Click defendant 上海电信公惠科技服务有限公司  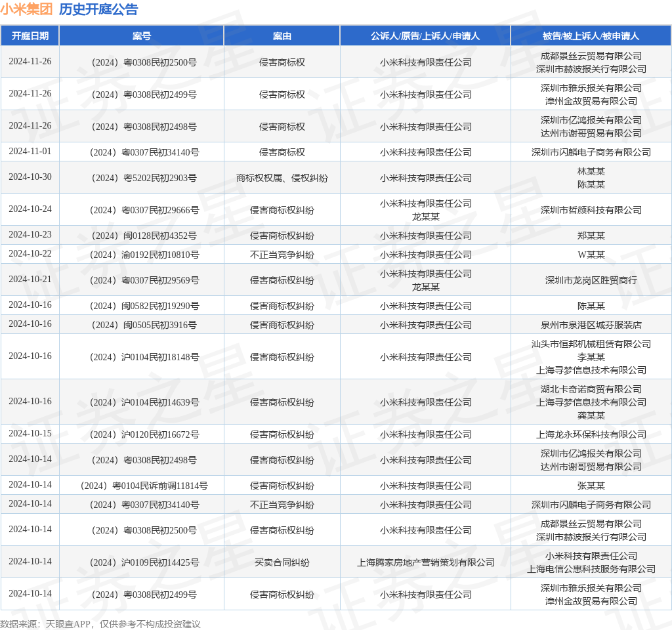[x=591, y=569]
